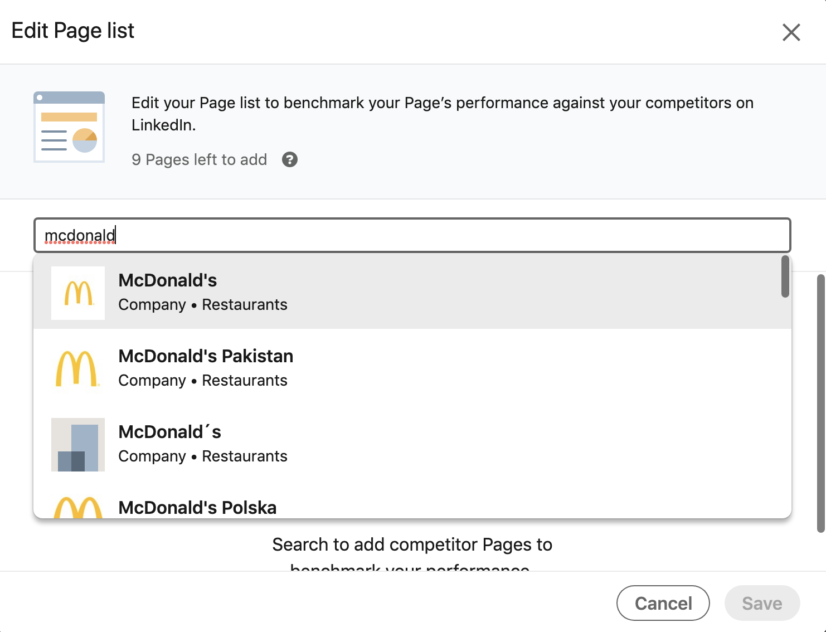Click the suggestions dropdown scrollbar thumb
826x632 pixels.
click(x=785, y=276)
